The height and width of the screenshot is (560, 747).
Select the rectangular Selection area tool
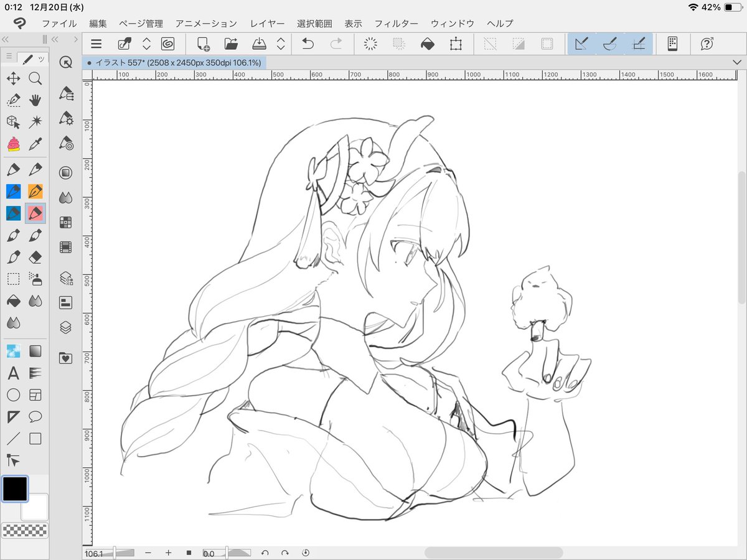(13, 279)
